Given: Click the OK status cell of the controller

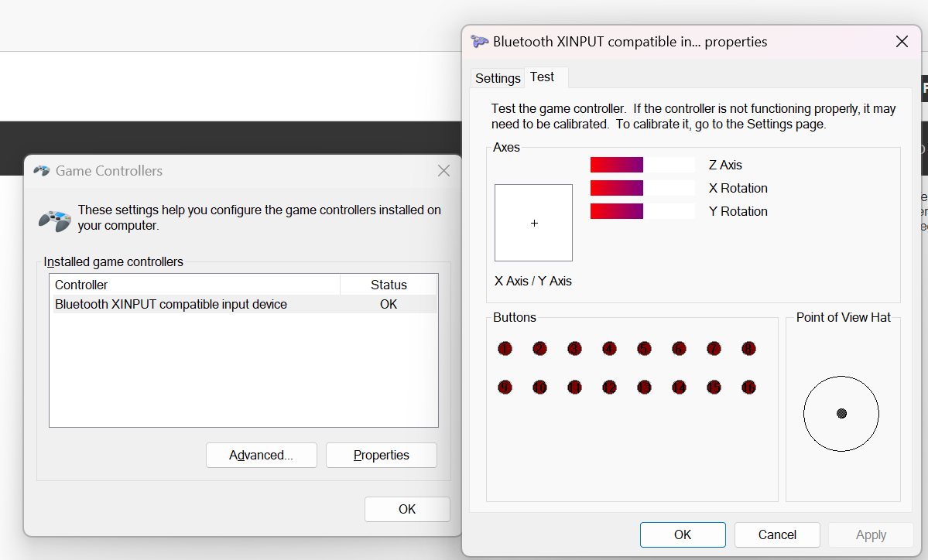Looking at the screenshot, I should click(x=389, y=304).
